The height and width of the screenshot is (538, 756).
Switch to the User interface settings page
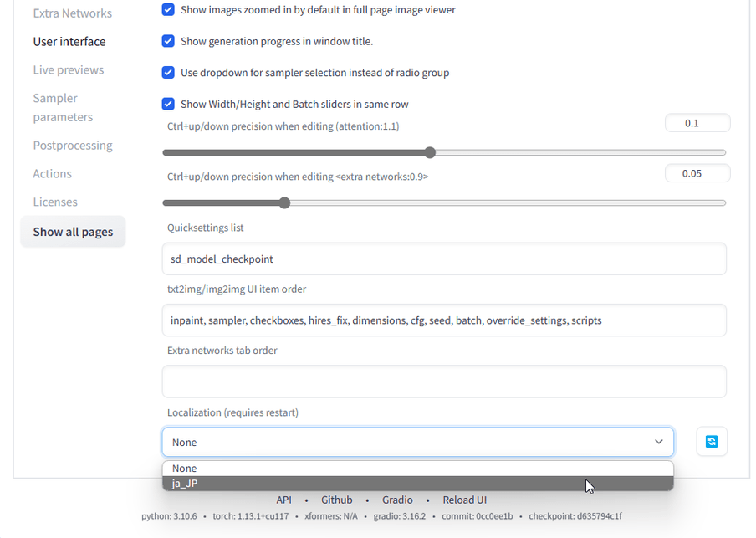[69, 42]
